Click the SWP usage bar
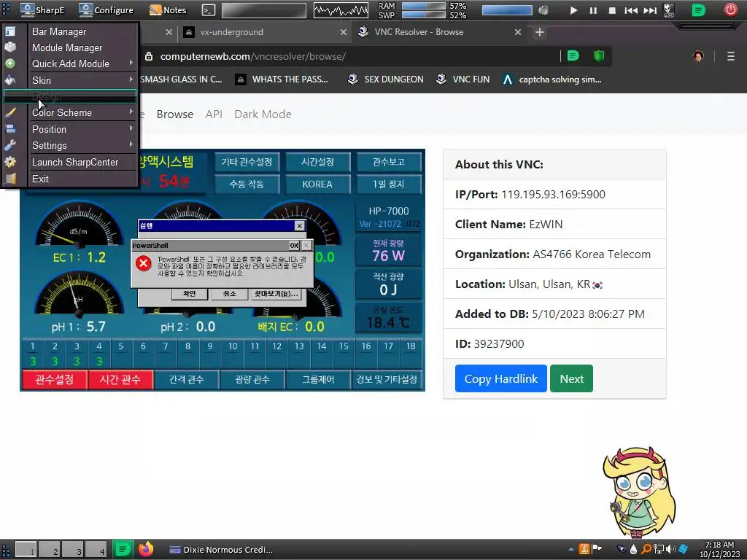The width and height of the screenshot is (747, 560). pos(424,15)
